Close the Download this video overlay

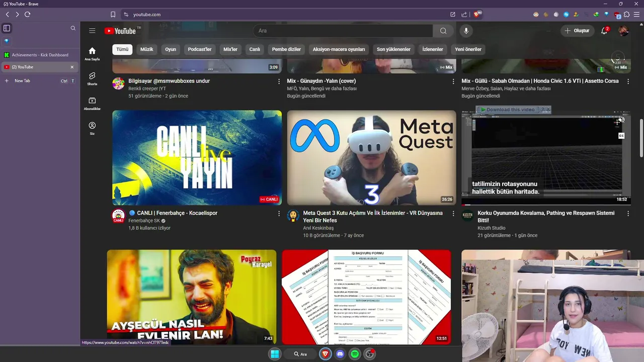pos(548,110)
